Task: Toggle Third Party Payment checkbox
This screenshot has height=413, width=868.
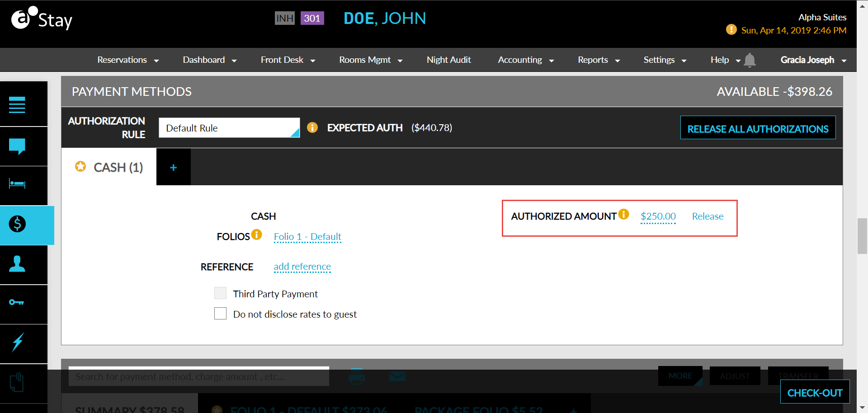Action: (220, 293)
